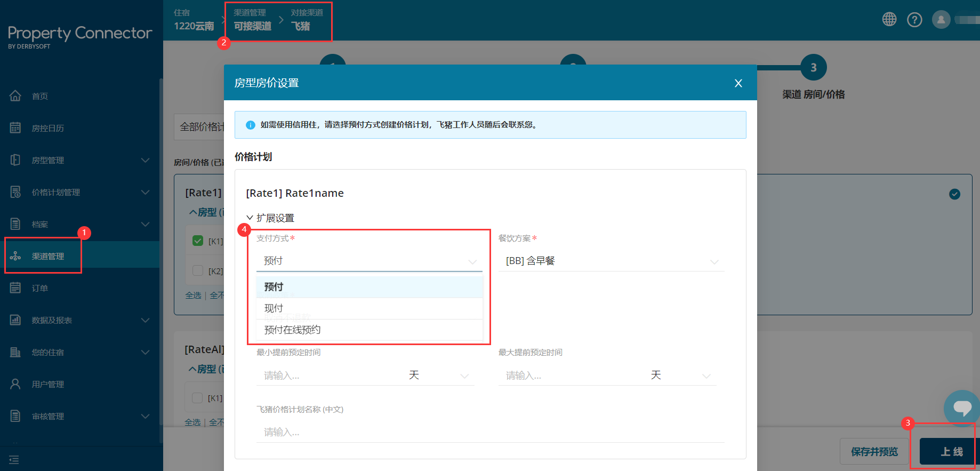Click the 数据及报表 chart icon

click(x=15, y=320)
